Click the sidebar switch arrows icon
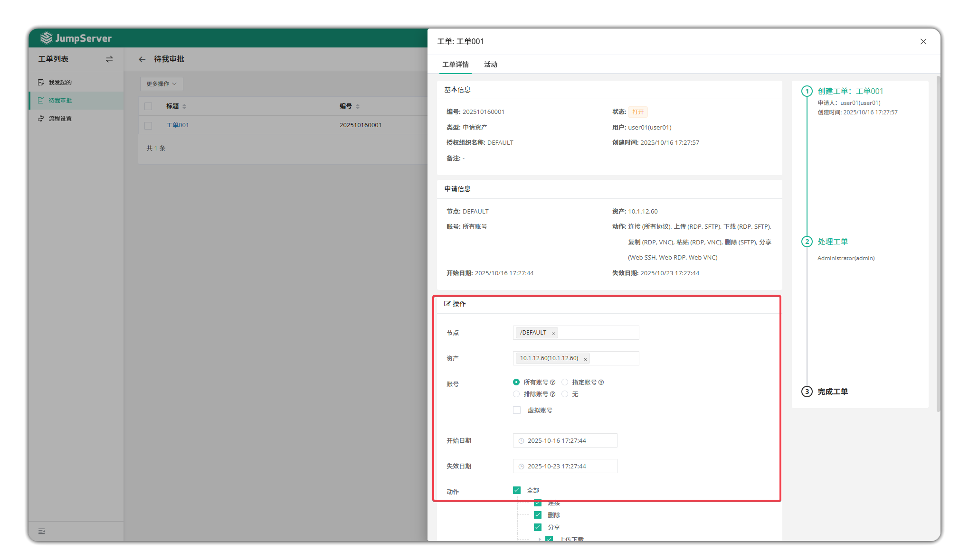 pyautogui.click(x=109, y=59)
